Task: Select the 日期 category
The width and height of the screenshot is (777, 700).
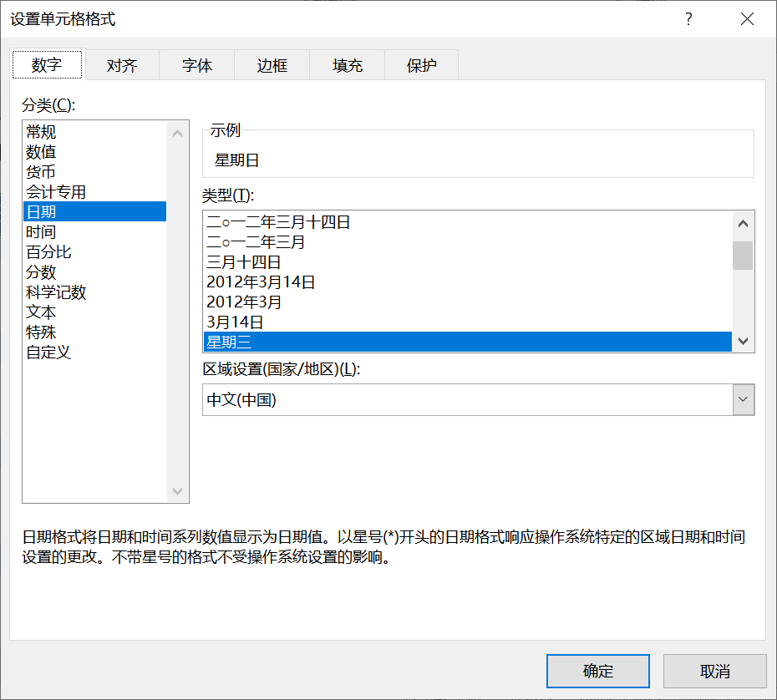Action: point(94,211)
